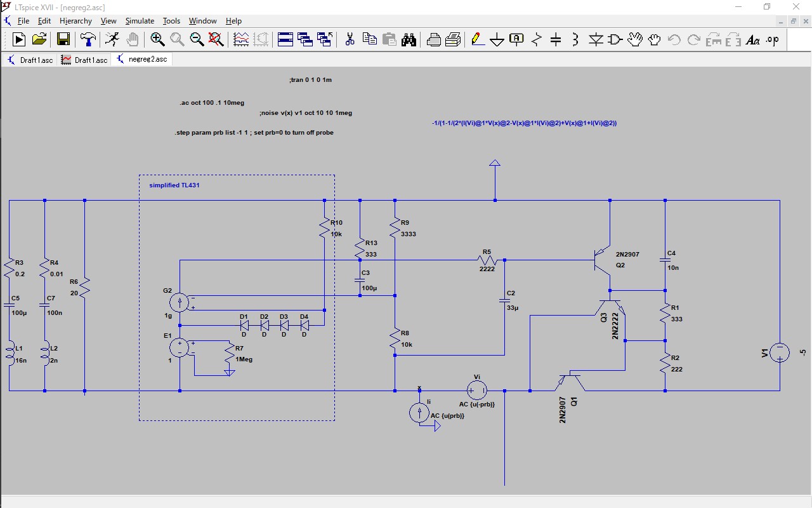The width and height of the screenshot is (812, 508).
Task: Switch to the Draft1.asc waveform tab
Action: (x=84, y=60)
